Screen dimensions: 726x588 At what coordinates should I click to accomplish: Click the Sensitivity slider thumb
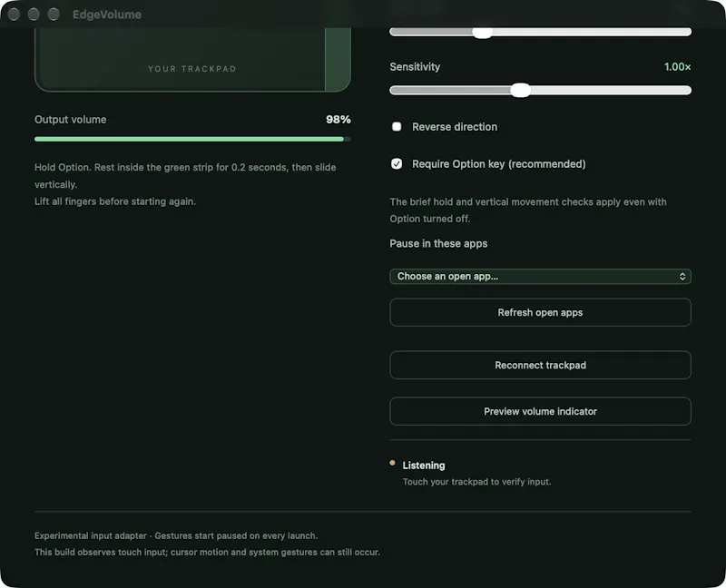pyautogui.click(x=520, y=90)
